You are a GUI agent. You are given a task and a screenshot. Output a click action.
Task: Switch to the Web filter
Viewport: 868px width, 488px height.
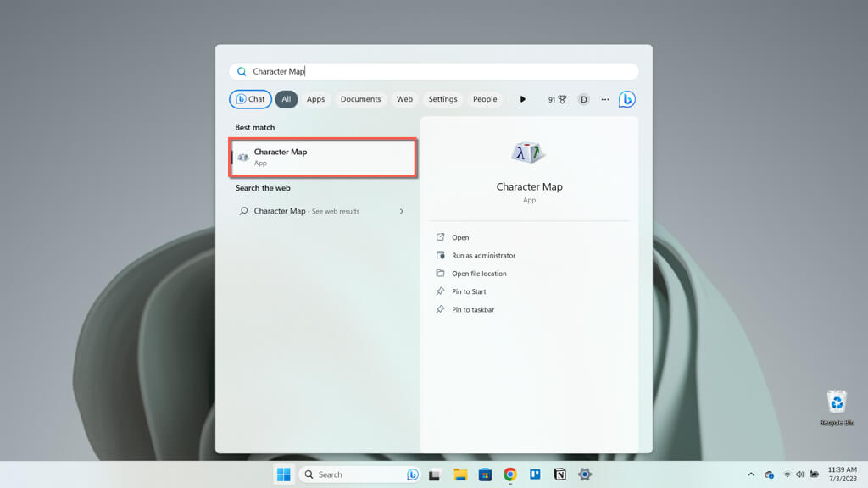coord(404,99)
